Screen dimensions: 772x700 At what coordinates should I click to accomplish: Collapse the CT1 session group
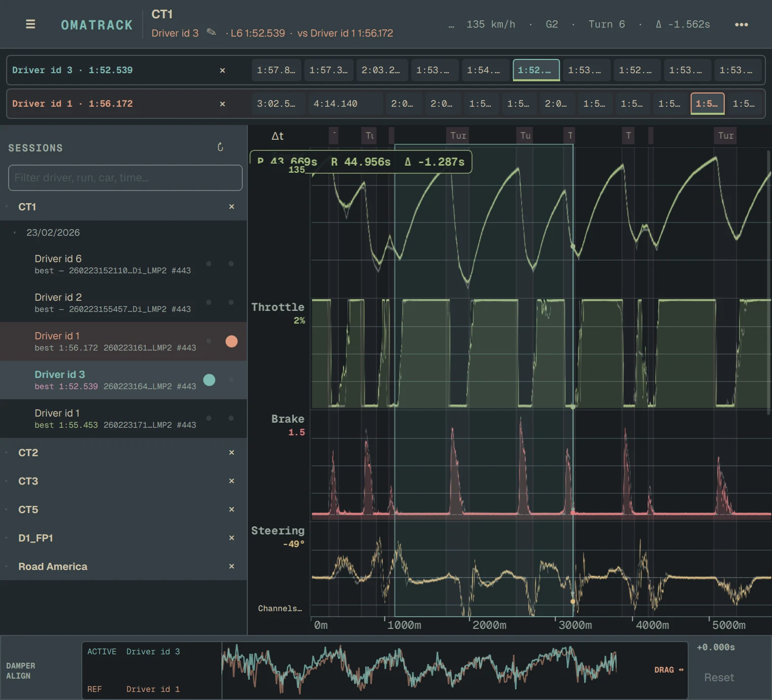[x=7, y=207]
